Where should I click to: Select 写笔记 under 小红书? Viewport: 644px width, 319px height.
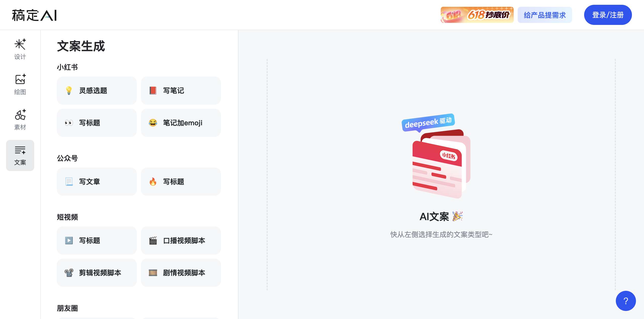181,91
